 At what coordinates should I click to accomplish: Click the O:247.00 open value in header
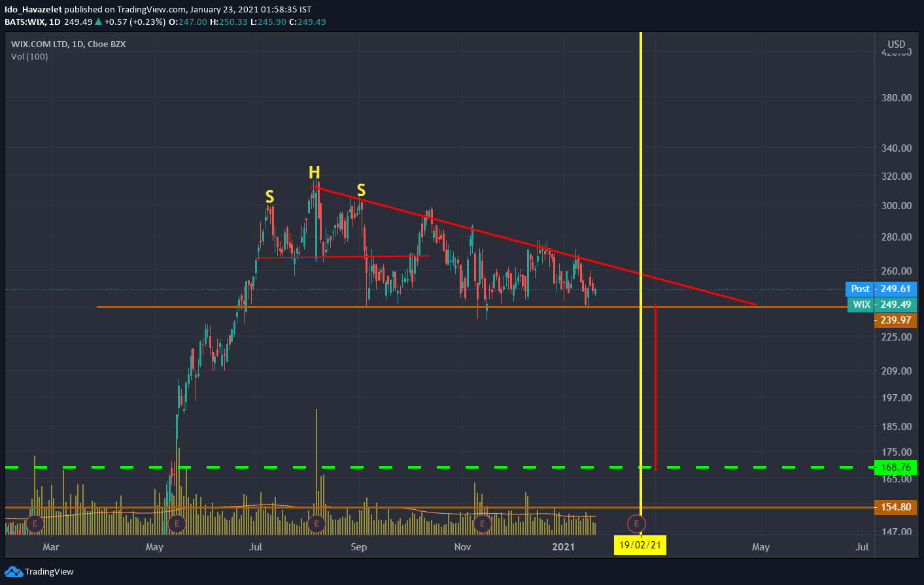point(188,22)
